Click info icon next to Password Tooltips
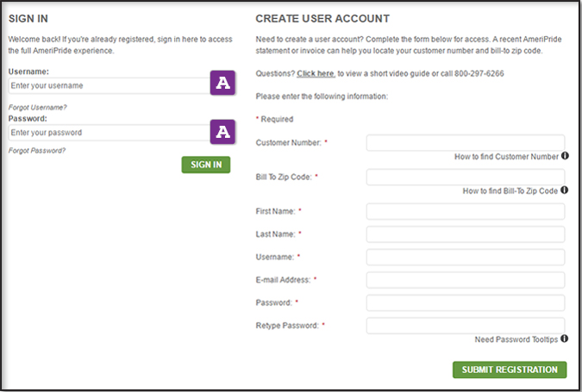 coord(565,339)
